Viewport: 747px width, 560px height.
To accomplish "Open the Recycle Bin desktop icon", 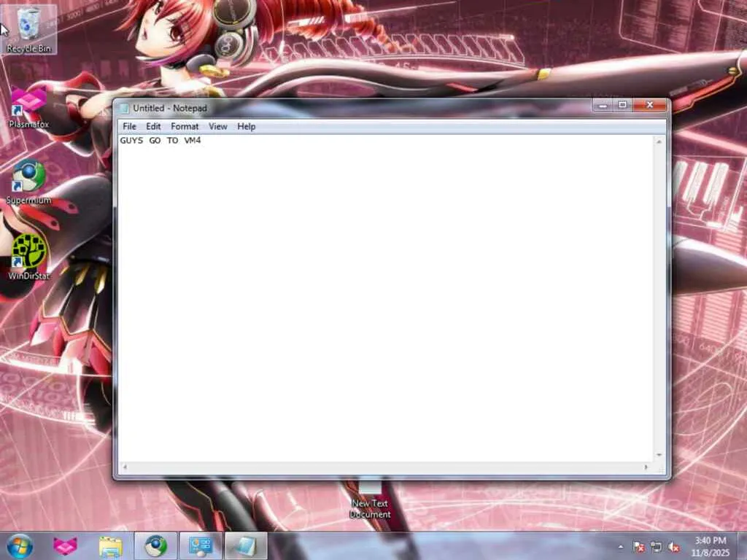I will pos(28,29).
